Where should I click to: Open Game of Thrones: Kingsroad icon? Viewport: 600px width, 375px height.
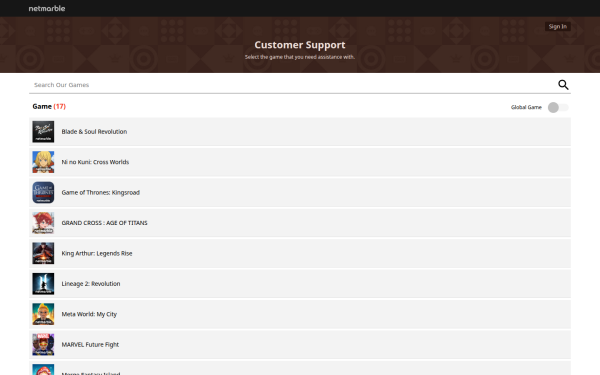(x=43, y=192)
